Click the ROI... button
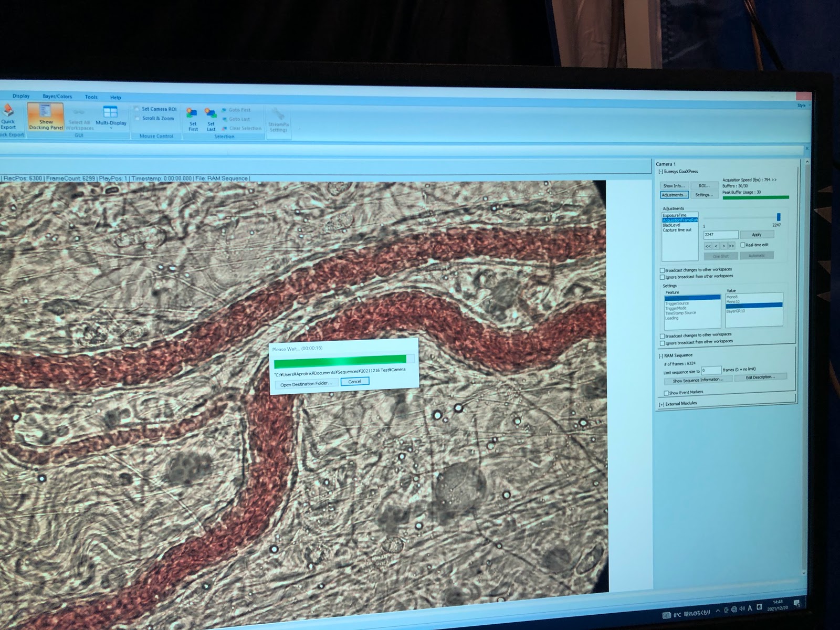 pyautogui.click(x=705, y=186)
